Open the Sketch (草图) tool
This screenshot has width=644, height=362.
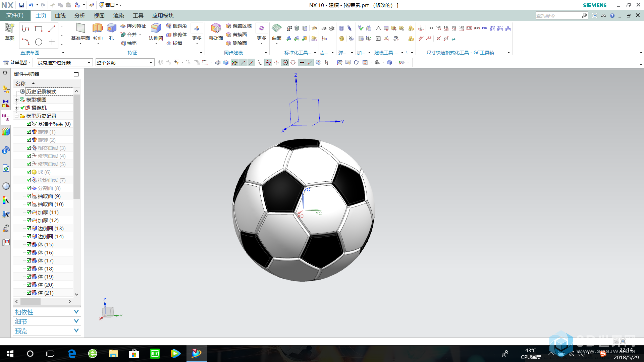pyautogui.click(x=10, y=32)
